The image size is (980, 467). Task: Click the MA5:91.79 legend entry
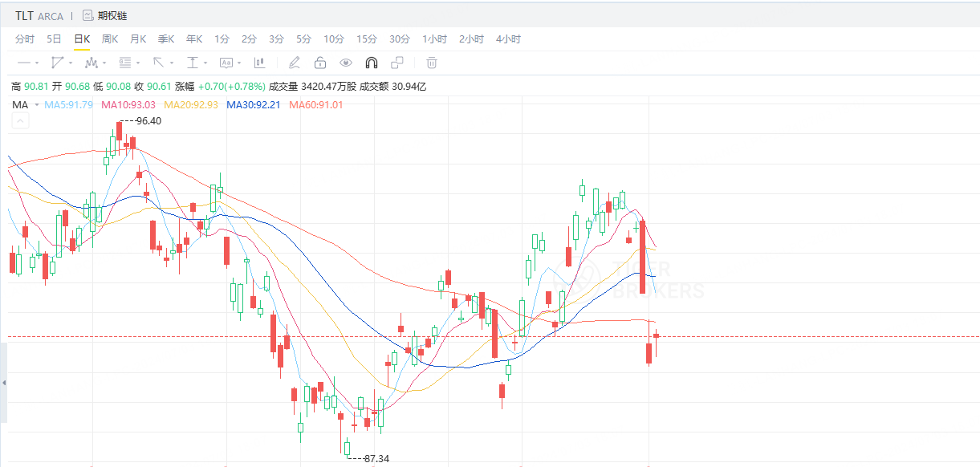68,105
